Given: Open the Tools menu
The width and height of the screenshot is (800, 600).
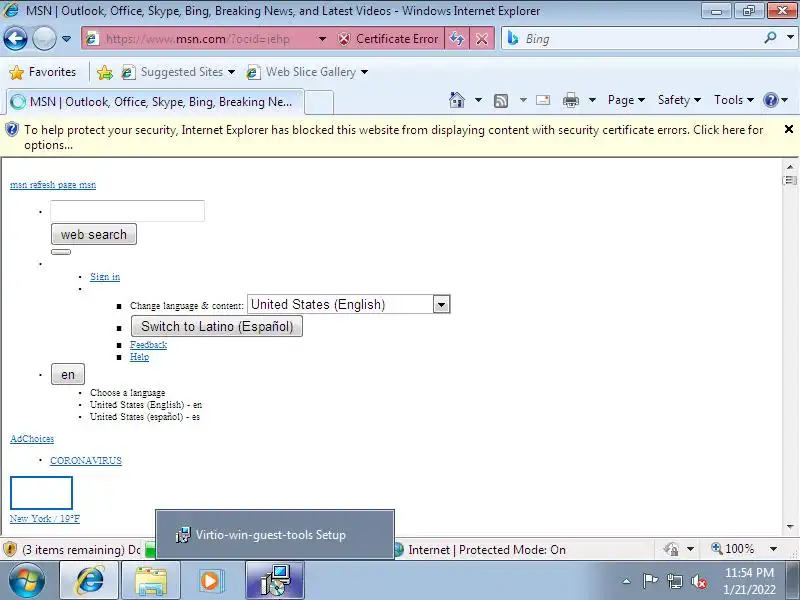Looking at the screenshot, I should (734, 100).
